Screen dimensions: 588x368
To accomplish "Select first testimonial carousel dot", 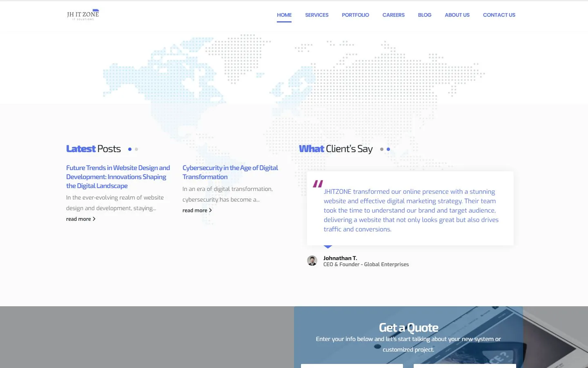I will pos(382,149).
